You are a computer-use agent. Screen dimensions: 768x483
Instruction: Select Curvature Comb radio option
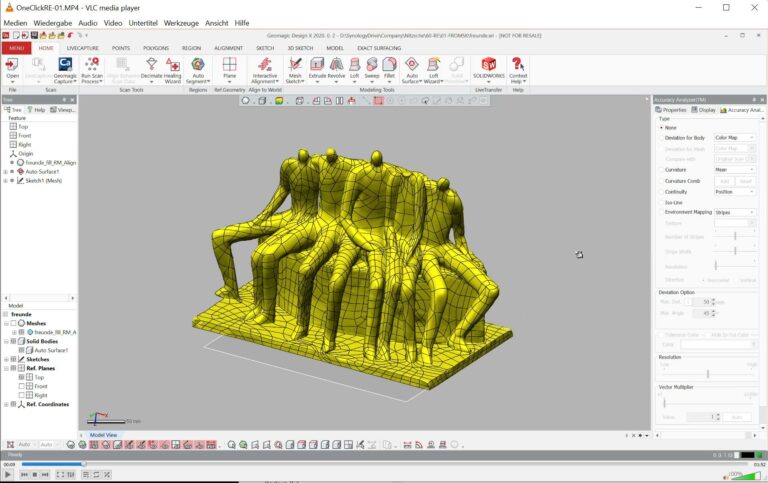point(661,181)
